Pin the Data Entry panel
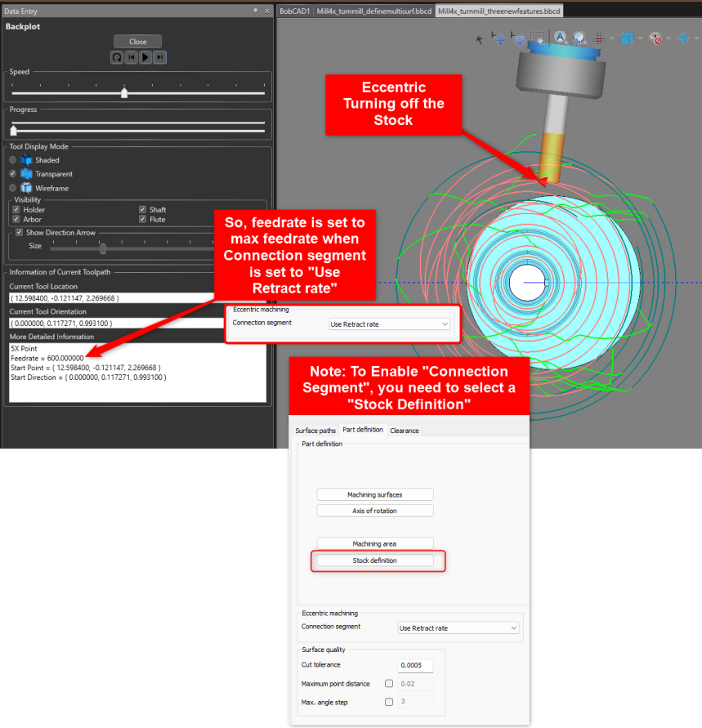This screenshot has height=728, width=702. pyautogui.click(x=255, y=11)
